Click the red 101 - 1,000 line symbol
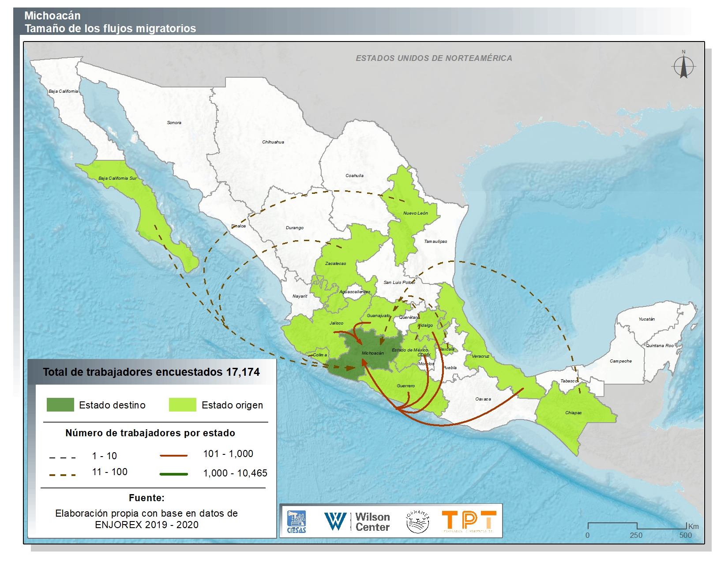Screen dimensions: 728x563 [173, 455]
